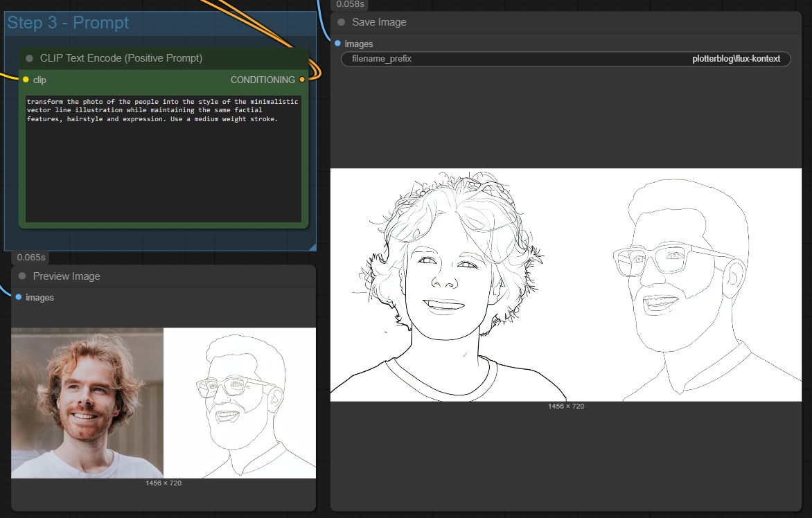Select the CLIP Text Encode node title bar
Image resolution: width=812 pixels, height=518 pixels.
click(x=164, y=58)
